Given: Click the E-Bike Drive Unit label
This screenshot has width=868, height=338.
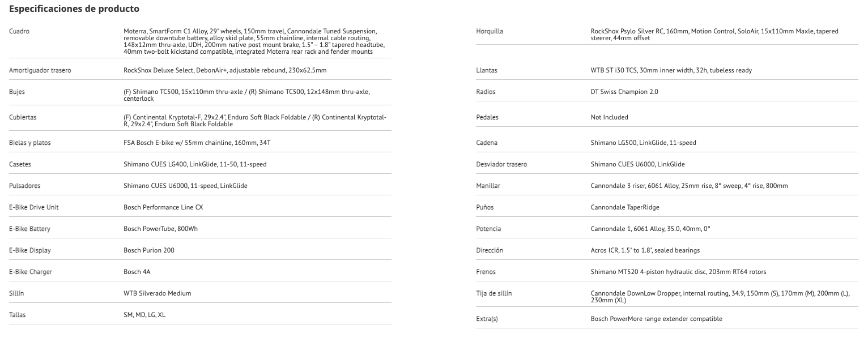Looking at the screenshot, I should click(34, 207).
